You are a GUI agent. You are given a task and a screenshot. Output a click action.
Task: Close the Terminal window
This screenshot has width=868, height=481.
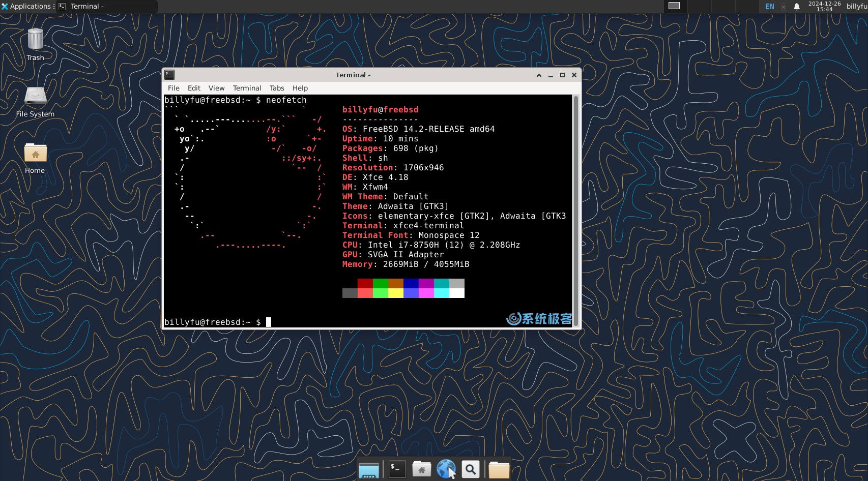pos(574,75)
